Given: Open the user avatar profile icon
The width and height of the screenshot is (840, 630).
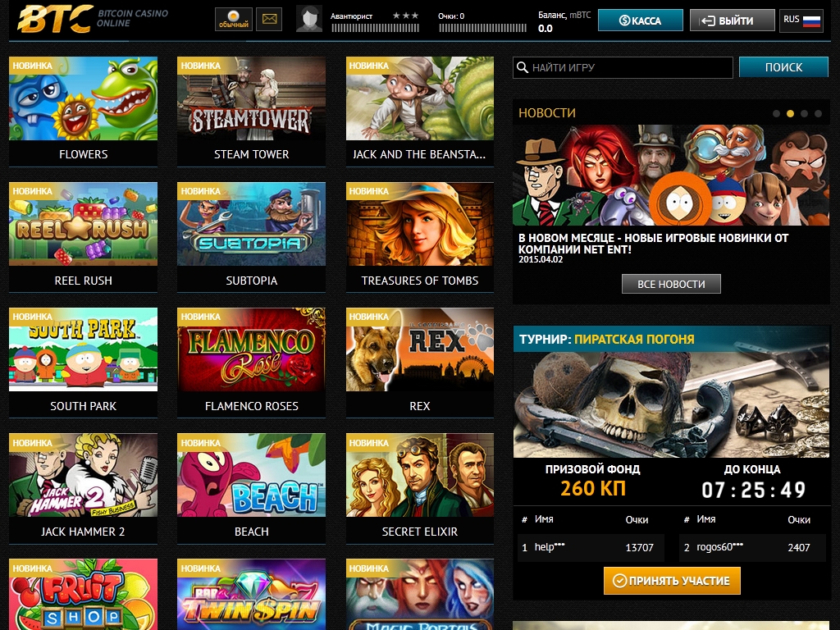Looking at the screenshot, I should click(x=309, y=19).
